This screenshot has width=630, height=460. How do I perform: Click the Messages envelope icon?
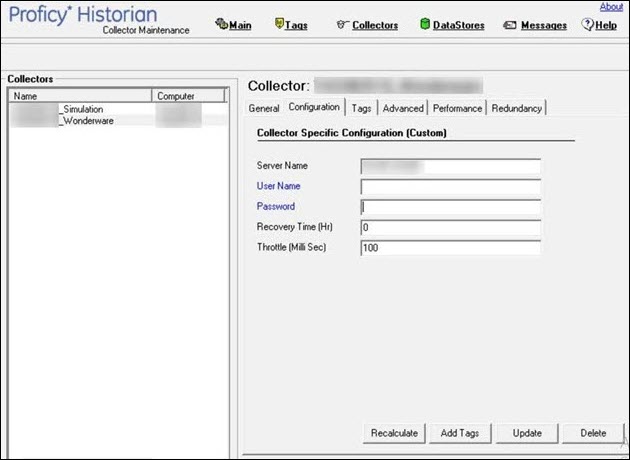click(x=510, y=25)
